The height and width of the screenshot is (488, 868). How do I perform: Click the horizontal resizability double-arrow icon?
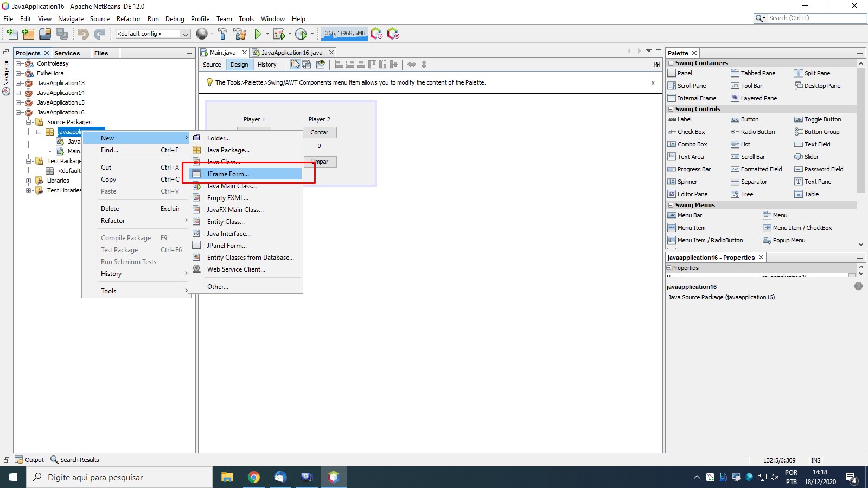pos(412,65)
